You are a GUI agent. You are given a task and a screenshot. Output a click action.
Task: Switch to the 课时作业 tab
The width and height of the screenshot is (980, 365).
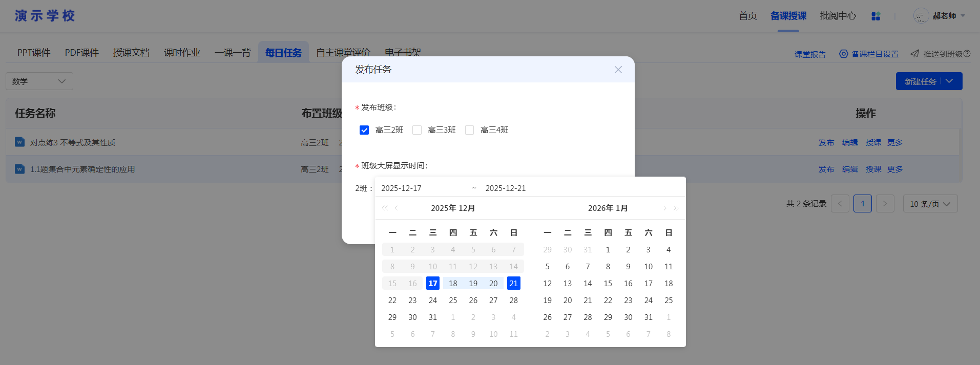pyautogui.click(x=182, y=53)
